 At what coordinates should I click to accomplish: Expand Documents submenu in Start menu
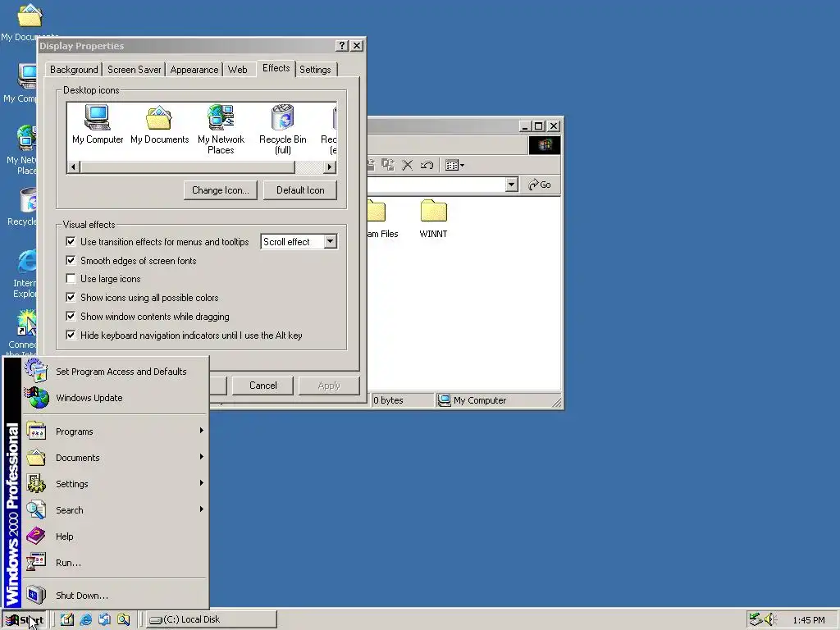coord(115,458)
